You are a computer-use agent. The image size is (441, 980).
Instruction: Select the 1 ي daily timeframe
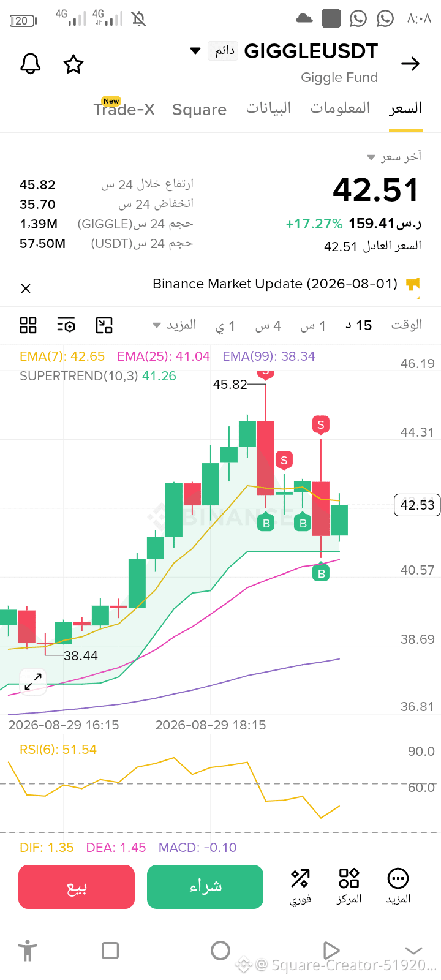(x=225, y=326)
